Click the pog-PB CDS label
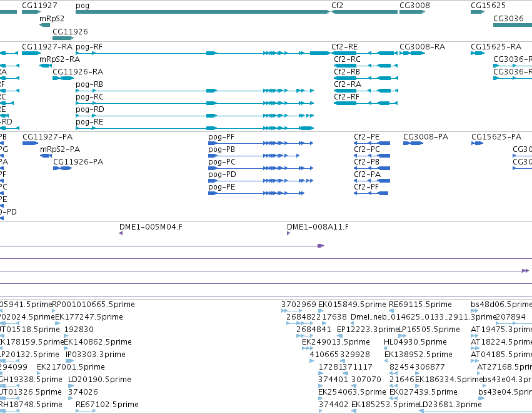The height and width of the screenshot is (414, 532). coord(221,149)
